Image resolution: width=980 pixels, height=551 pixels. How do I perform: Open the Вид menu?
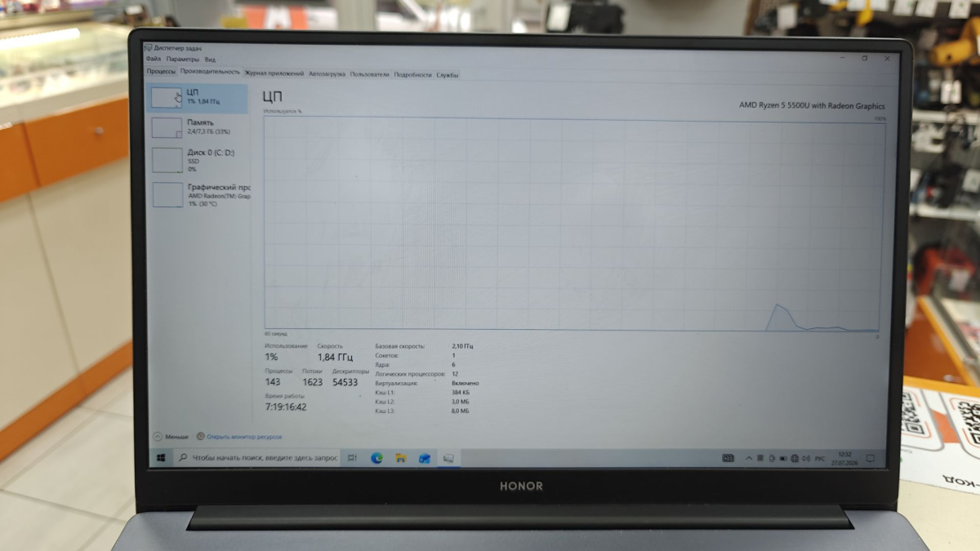point(210,60)
